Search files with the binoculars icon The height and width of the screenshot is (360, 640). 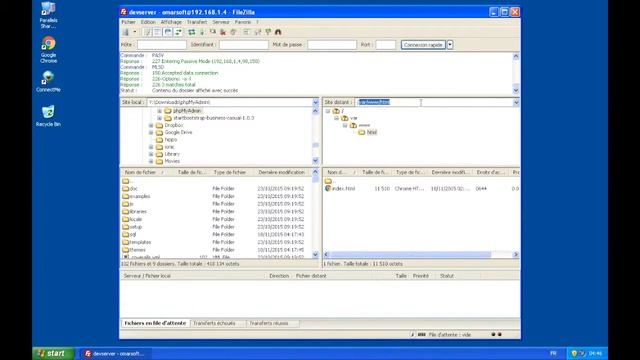pyautogui.click(x=278, y=32)
